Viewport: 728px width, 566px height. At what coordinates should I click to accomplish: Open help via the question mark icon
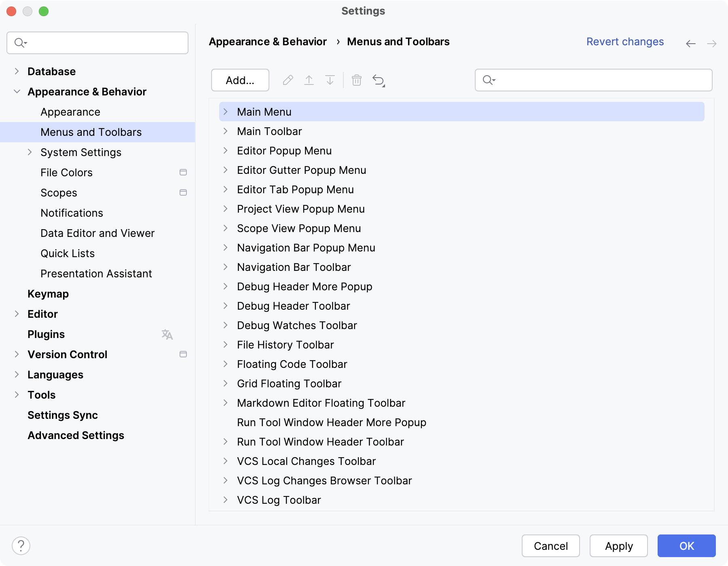[21, 546]
